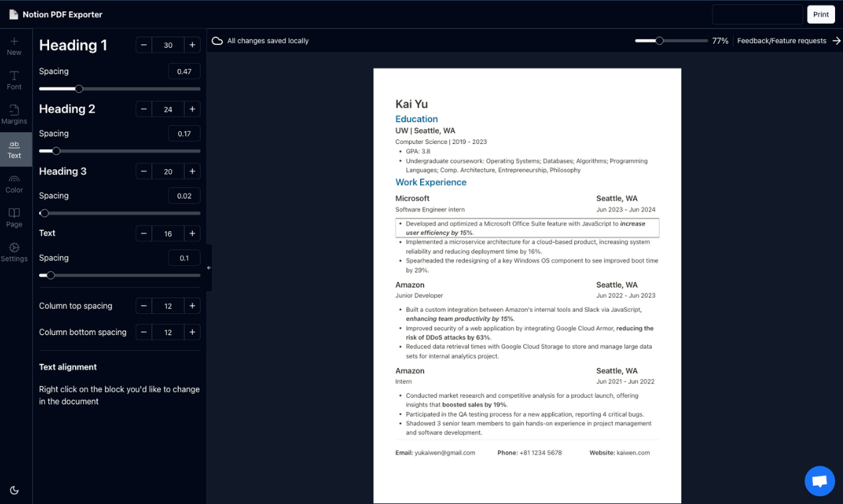Click the GPA: 3.8 bullet
Viewport: 843px width, 504px height.
click(418, 151)
